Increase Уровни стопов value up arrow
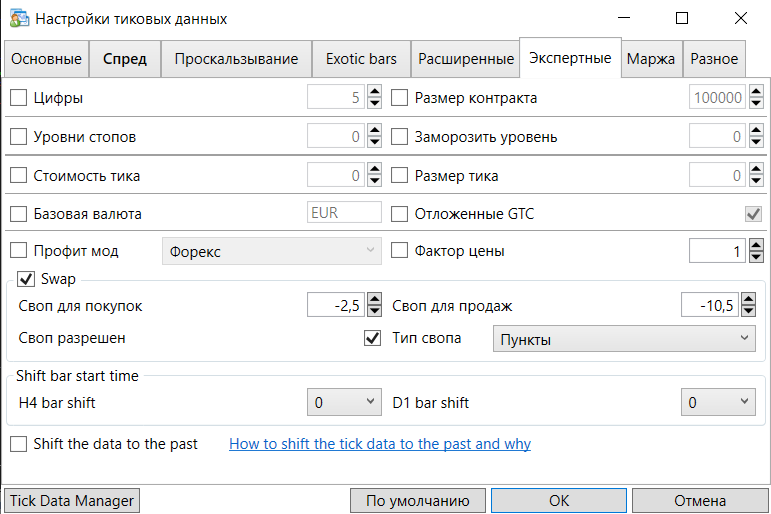This screenshot has width=771, height=514. tap(375, 130)
